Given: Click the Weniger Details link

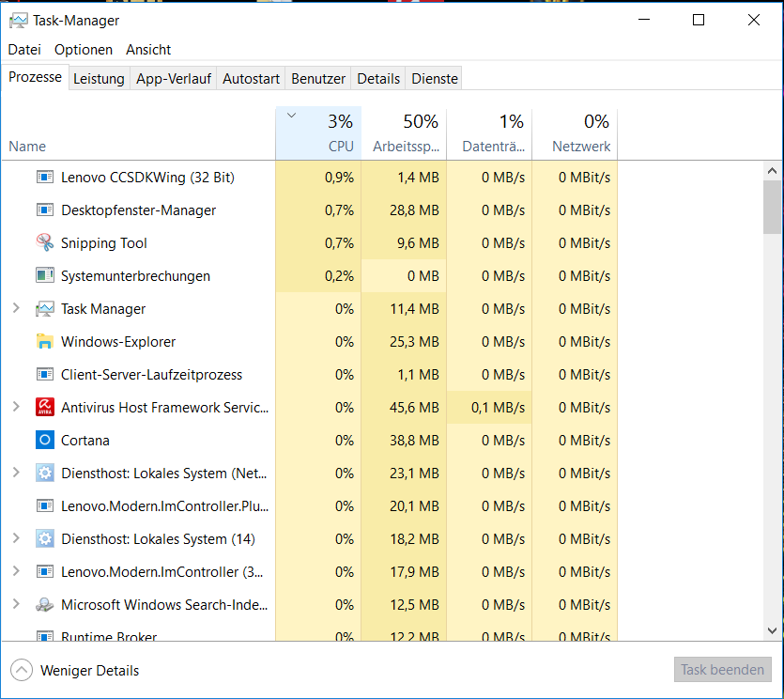Looking at the screenshot, I should 89,671.
